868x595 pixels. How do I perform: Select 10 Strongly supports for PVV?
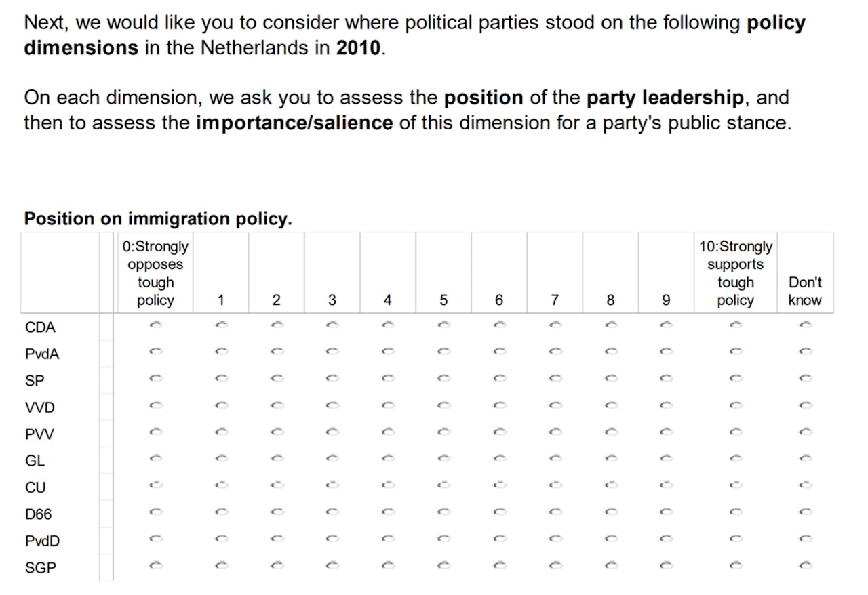coord(735,432)
